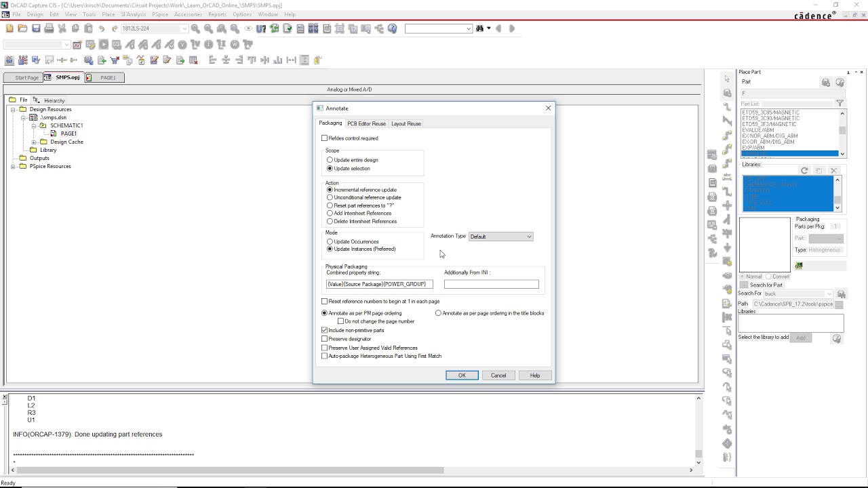Open the SI Analysis menu
This screenshot has height=488, width=868.
(x=134, y=14)
